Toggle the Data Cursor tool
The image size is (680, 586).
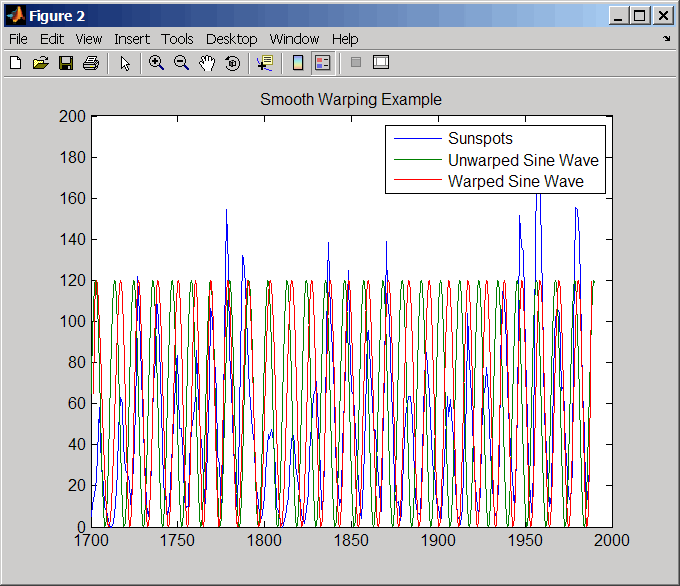click(x=264, y=63)
